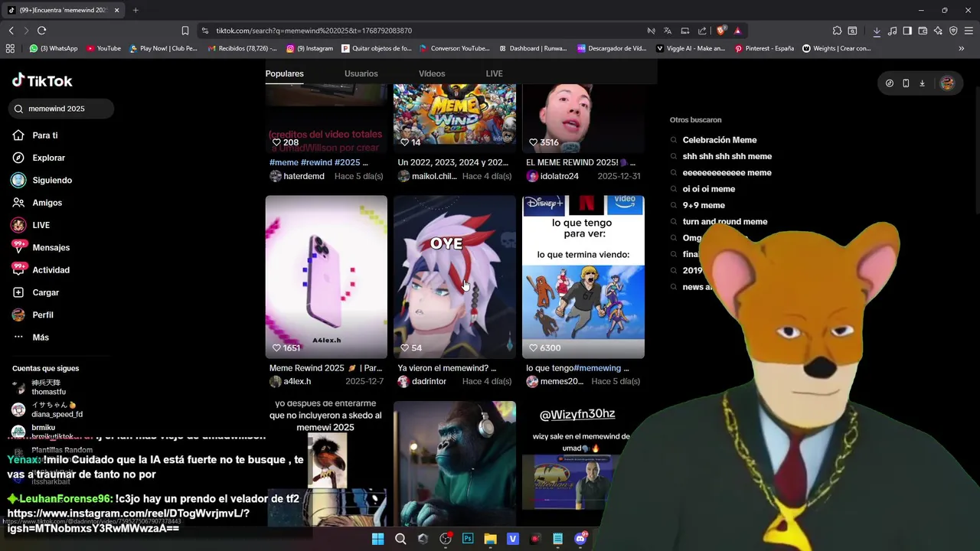Switch to the Populares tab
Image resolution: width=980 pixels, height=551 pixels.
tap(284, 73)
